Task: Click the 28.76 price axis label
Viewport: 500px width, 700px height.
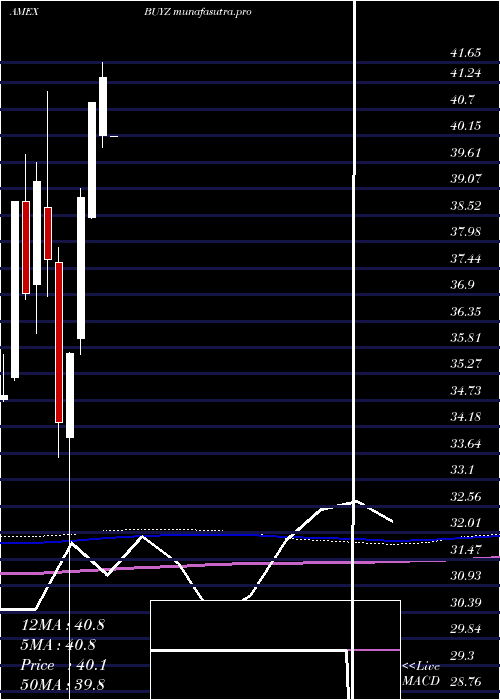Action: pos(466,682)
